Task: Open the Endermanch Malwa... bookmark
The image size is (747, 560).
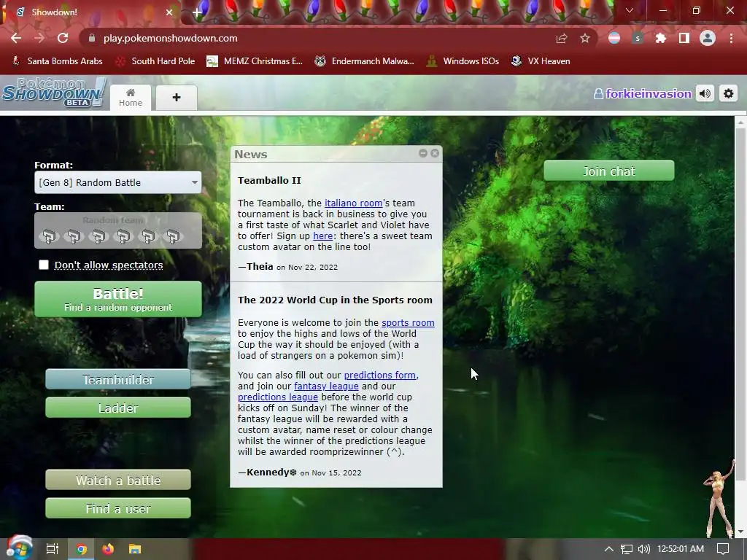Action: [x=365, y=61]
